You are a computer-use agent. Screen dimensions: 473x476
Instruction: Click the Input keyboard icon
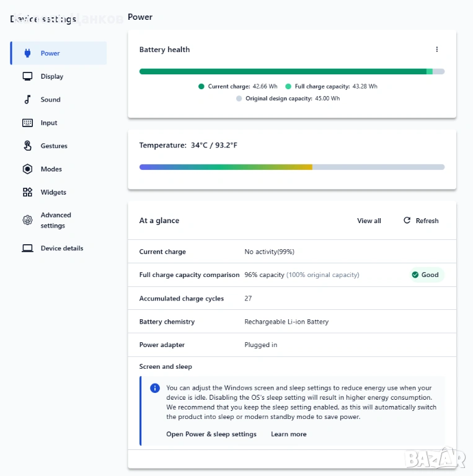(x=27, y=123)
